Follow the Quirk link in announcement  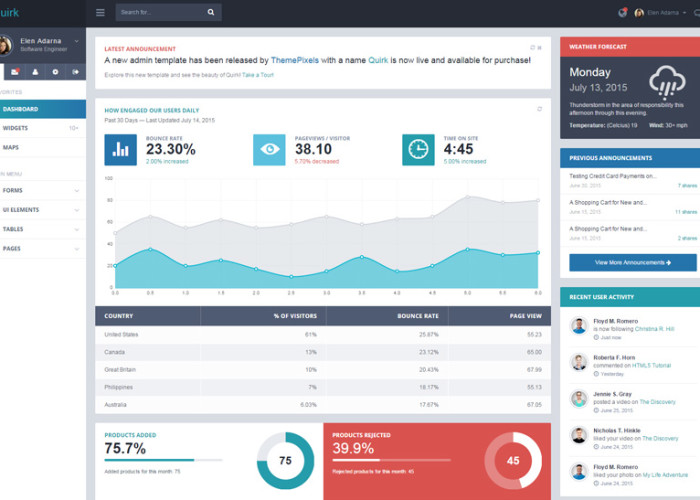(x=378, y=60)
